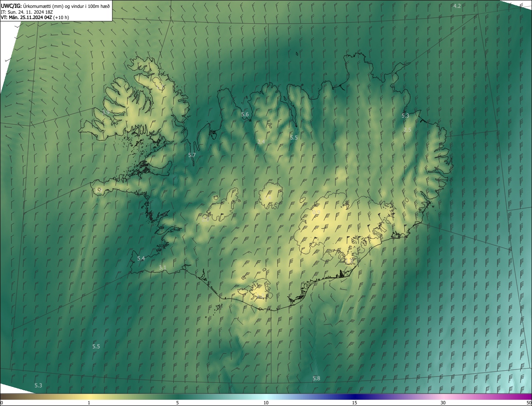
Task: Click colorbar tick label 5
Action: (x=177, y=403)
